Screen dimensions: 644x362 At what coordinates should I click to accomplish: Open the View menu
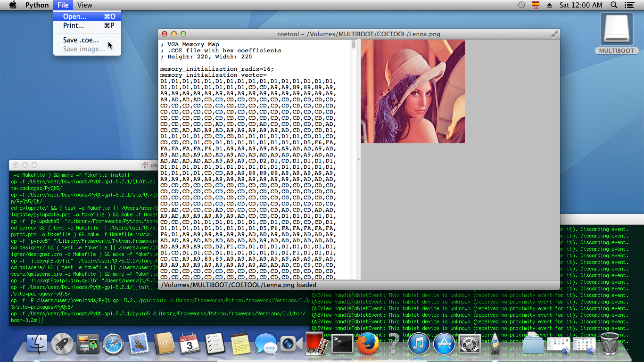point(85,5)
